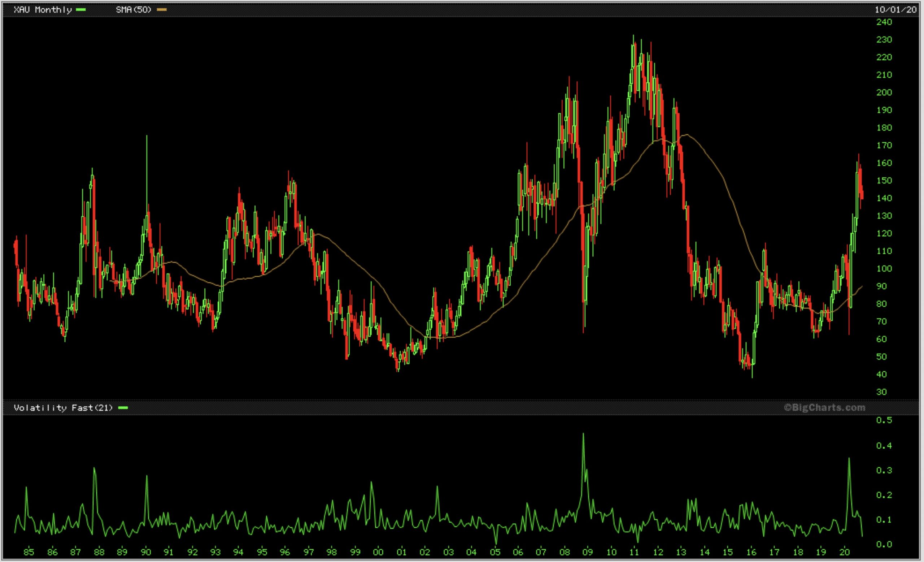Click the 240 price axis label
Viewport: 924px width, 562px height.
click(x=884, y=22)
